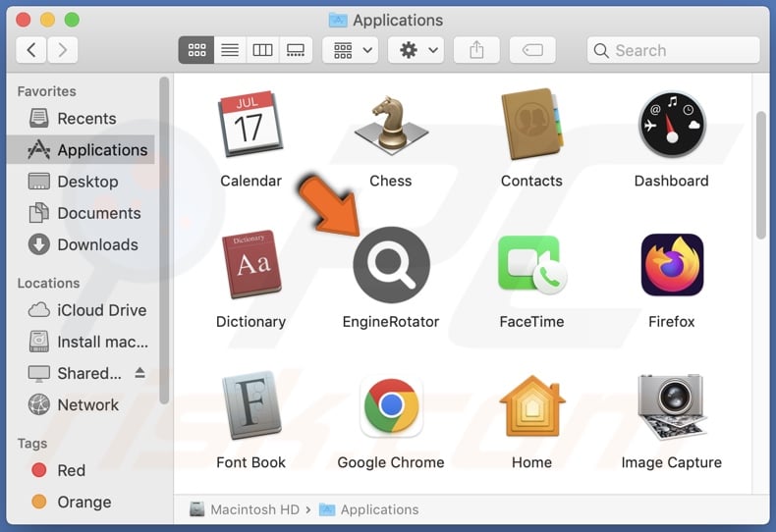Click the Favorites section header

tap(47, 91)
